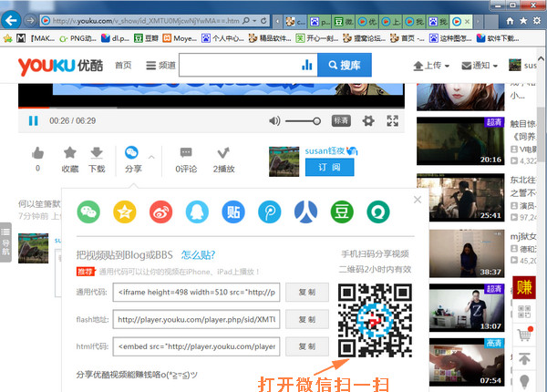Click the 2播放 play count icon
The height and width of the screenshot is (392, 547).
pyautogui.click(x=223, y=153)
